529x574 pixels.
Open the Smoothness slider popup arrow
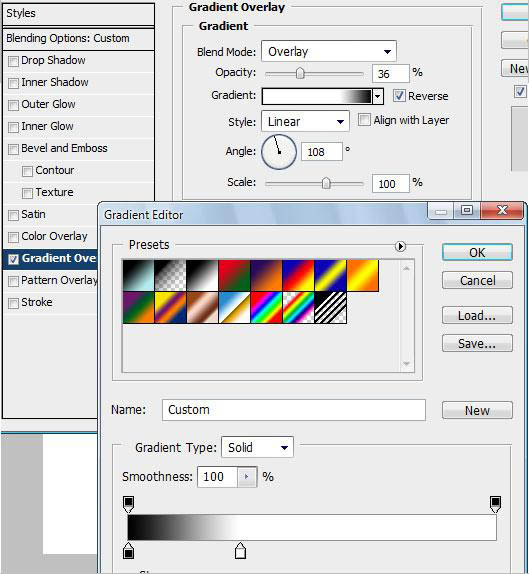(x=247, y=477)
